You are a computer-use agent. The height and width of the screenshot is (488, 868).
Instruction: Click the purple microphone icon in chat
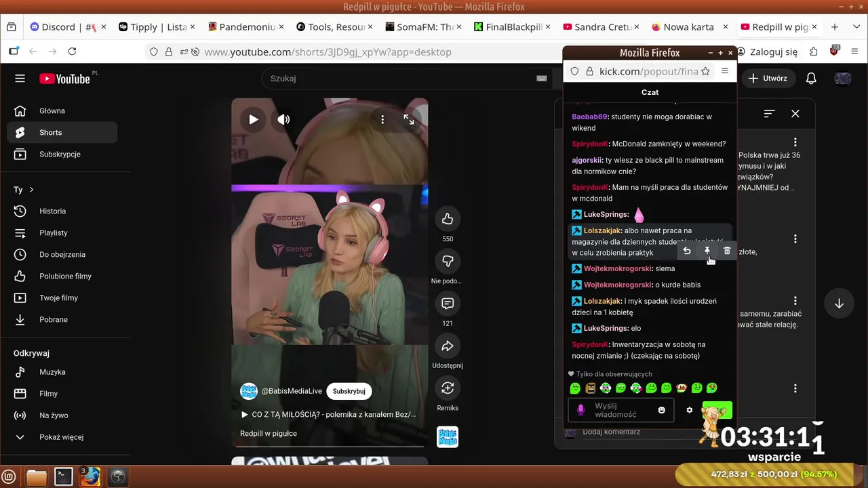tap(580, 410)
